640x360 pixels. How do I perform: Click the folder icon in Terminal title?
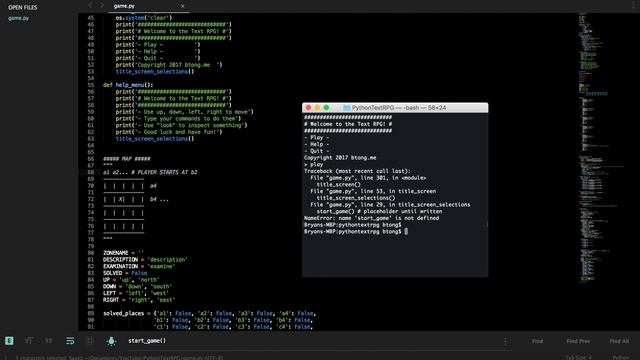tap(347, 108)
